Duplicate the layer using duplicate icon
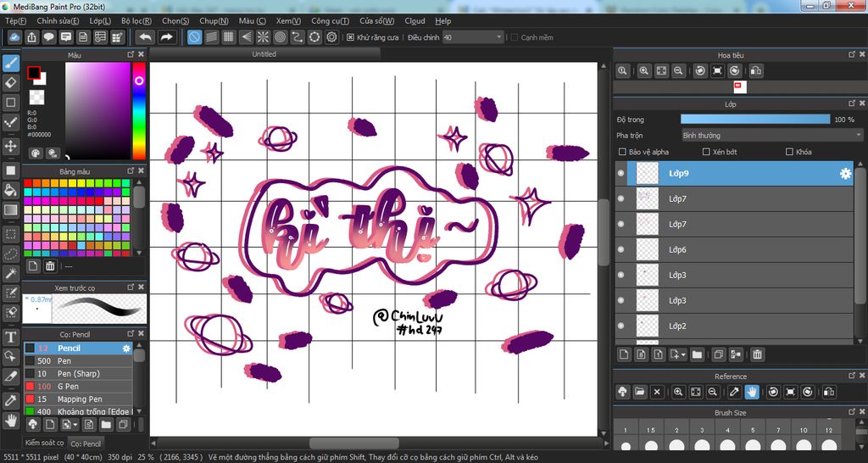This screenshot has width=868, height=463. [718, 354]
